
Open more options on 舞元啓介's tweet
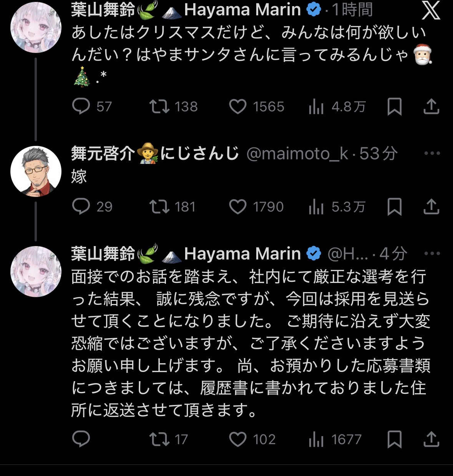click(432, 154)
